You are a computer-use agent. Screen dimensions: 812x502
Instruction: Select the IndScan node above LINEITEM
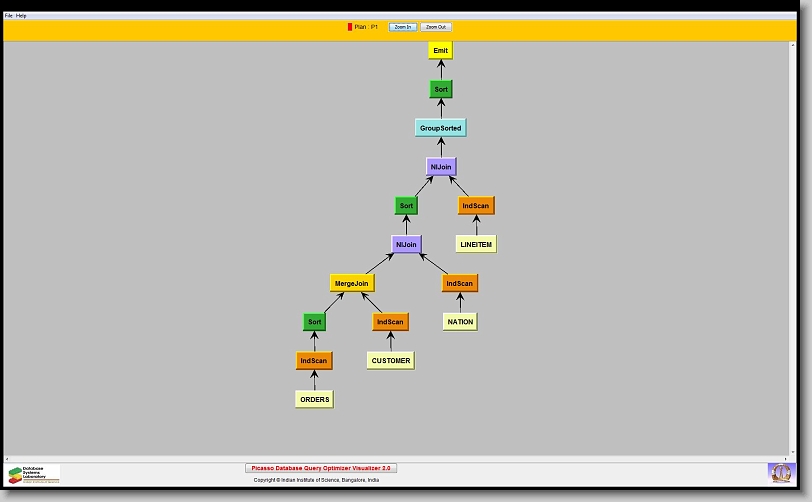[476, 206]
